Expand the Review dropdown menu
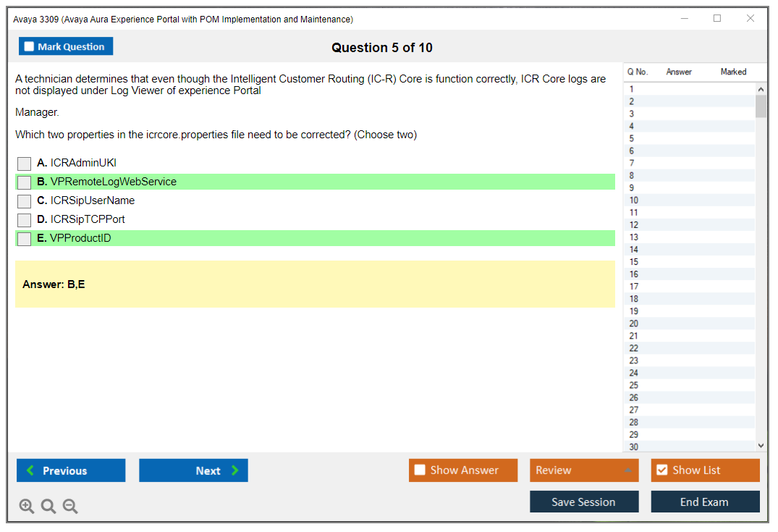The image size is (778, 532). [x=627, y=470]
